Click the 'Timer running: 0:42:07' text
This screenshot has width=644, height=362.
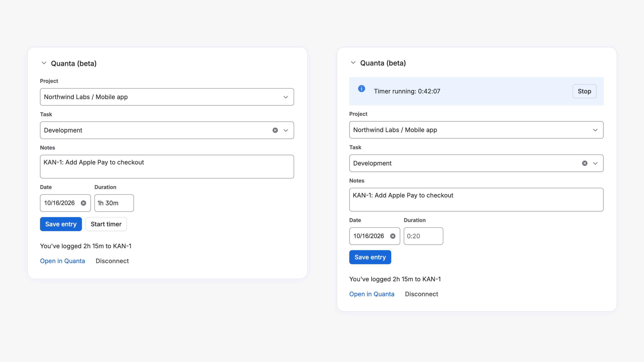tap(407, 91)
